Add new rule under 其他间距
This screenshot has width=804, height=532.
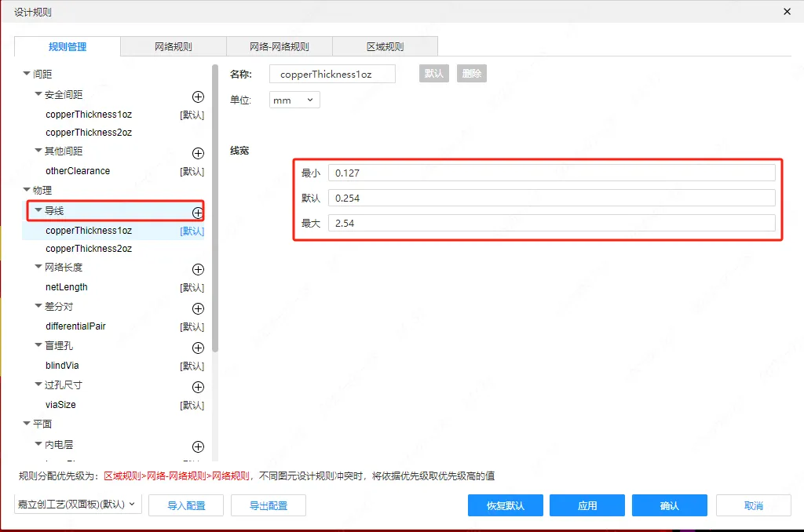tap(198, 153)
